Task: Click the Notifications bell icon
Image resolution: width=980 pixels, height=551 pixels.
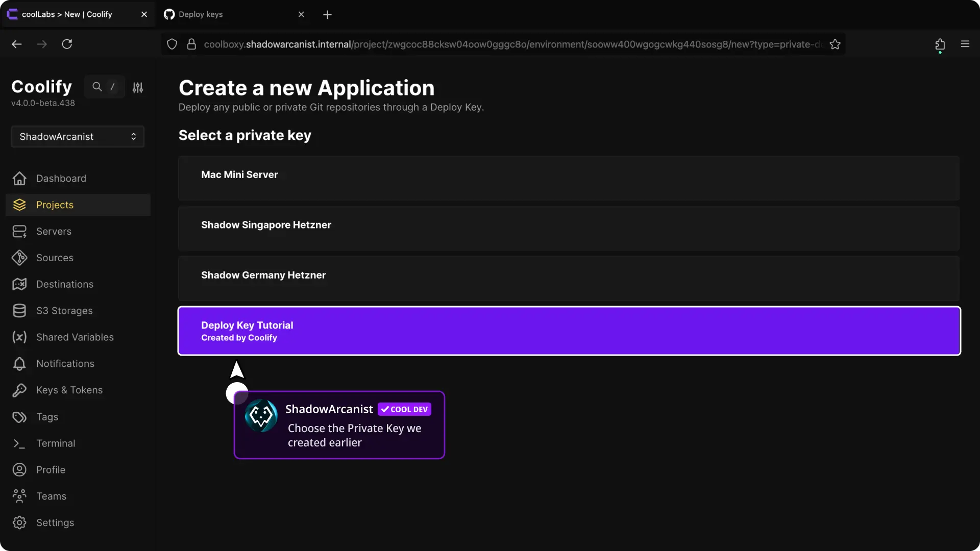Action: [x=19, y=364]
